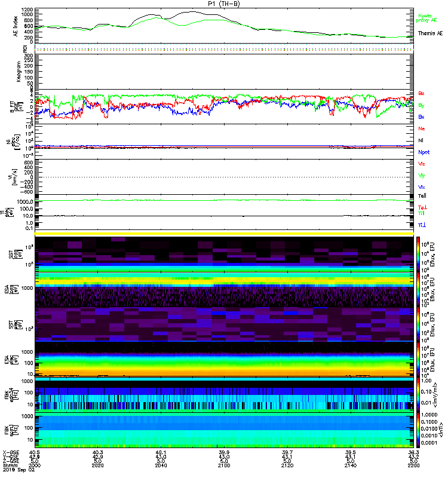Image resolution: width=448 pixels, height=478 pixels.
Task: Click the X-GSE position value 39.9
Action: tap(224, 453)
